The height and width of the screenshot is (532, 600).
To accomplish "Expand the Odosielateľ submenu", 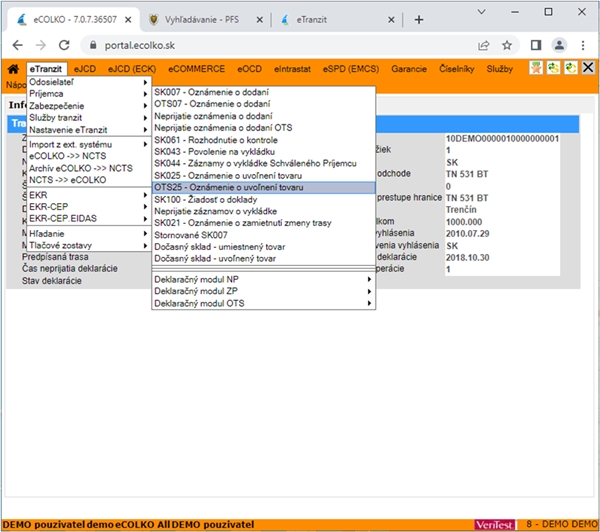I will (89, 82).
